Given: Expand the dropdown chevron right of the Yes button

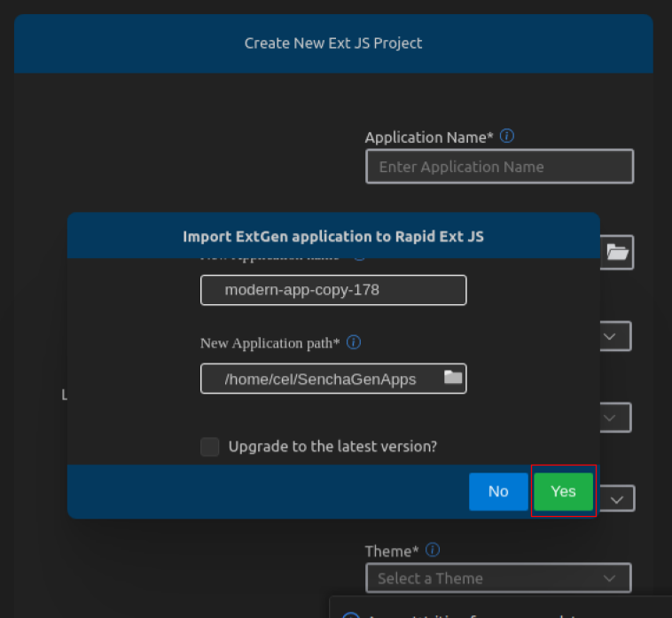Looking at the screenshot, I should 618,499.
